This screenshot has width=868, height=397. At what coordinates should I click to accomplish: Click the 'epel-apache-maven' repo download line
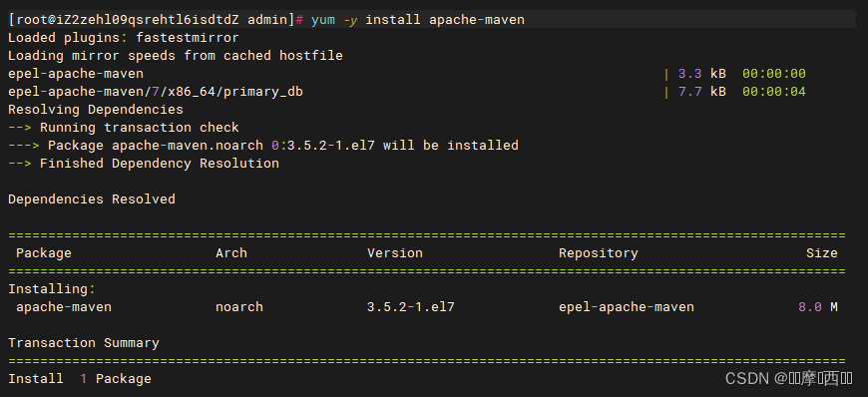(x=76, y=74)
